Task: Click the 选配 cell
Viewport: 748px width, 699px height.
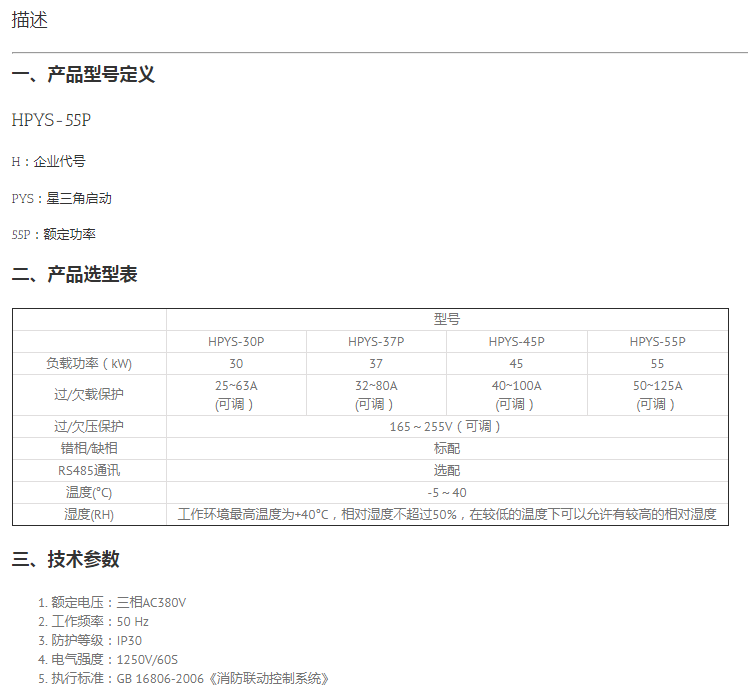Action: pos(447,470)
